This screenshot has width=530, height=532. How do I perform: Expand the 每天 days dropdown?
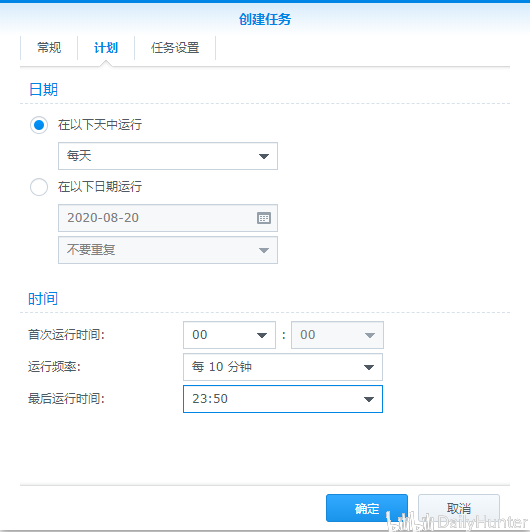(x=168, y=156)
